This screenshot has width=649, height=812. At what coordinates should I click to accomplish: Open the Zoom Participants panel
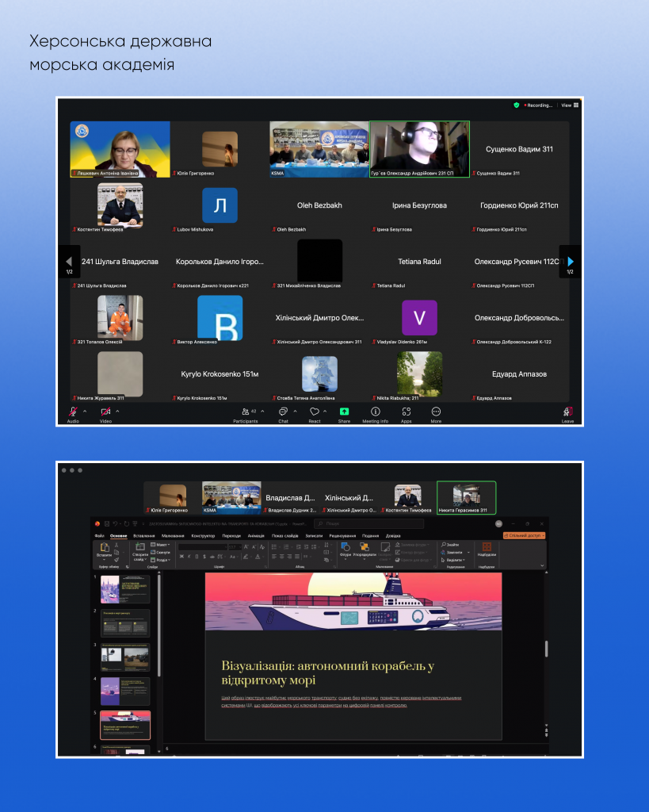pos(246,412)
